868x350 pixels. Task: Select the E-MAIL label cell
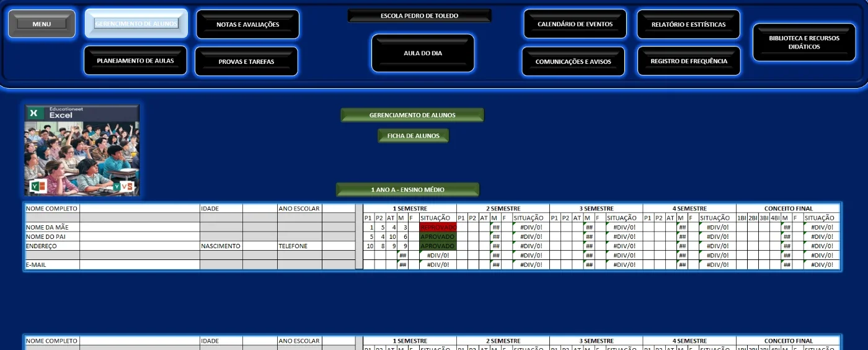coord(52,264)
